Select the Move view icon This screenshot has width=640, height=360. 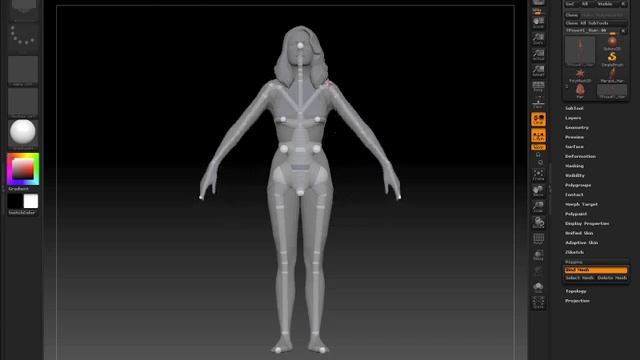tap(538, 191)
